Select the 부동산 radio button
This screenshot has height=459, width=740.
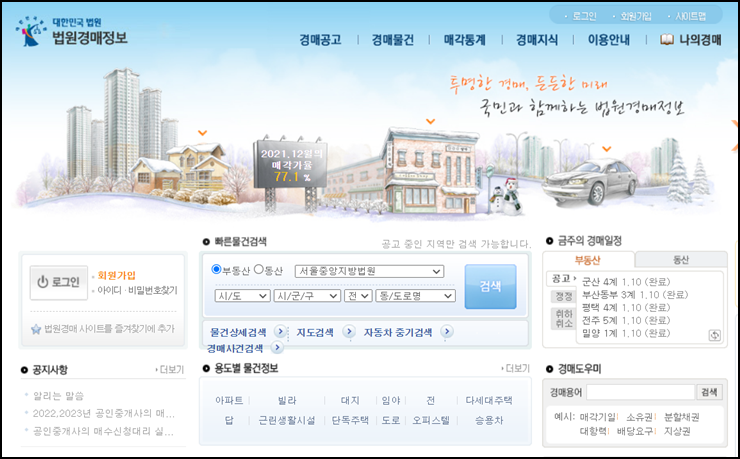click(x=216, y=269)
